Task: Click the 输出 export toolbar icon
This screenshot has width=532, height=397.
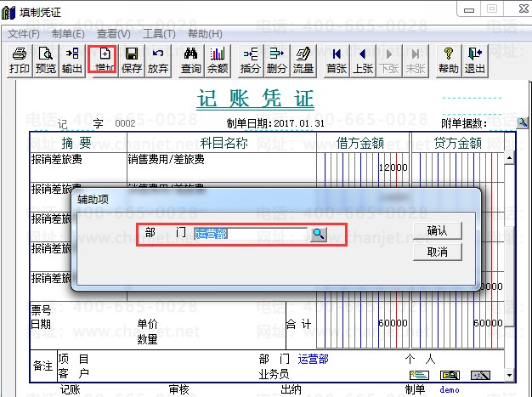Action: [x=72, y=60]
